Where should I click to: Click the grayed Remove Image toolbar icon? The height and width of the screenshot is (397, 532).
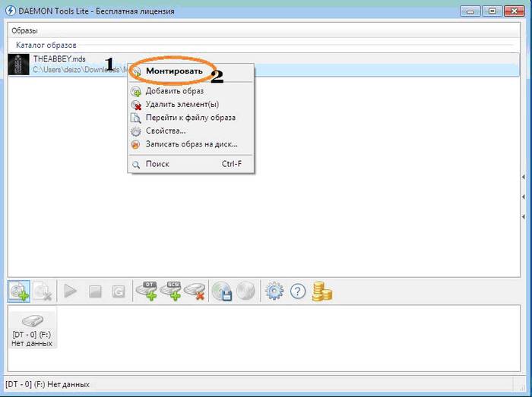[43, 291]
